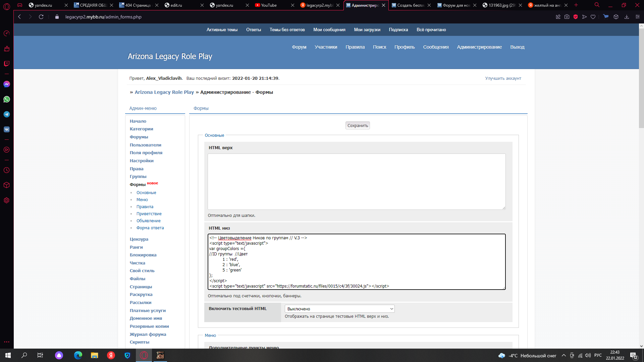Open 'Цензура' in admin menu
644x362 pixels.
pyautogui.click(x=139, y=239)
